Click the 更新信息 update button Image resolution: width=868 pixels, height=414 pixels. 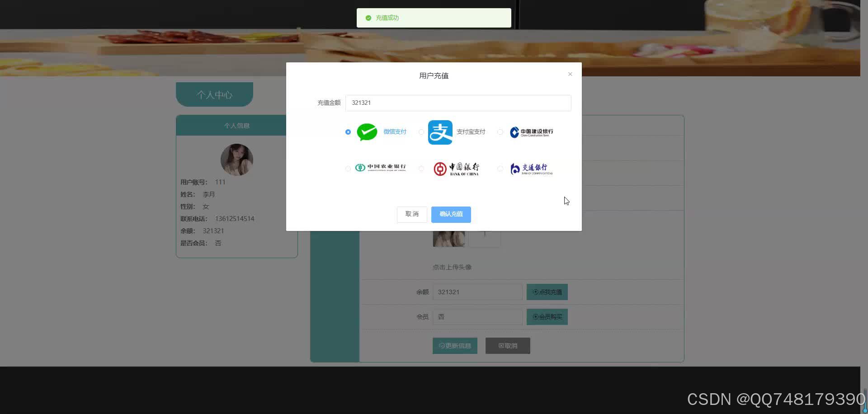tap(455, 345)
